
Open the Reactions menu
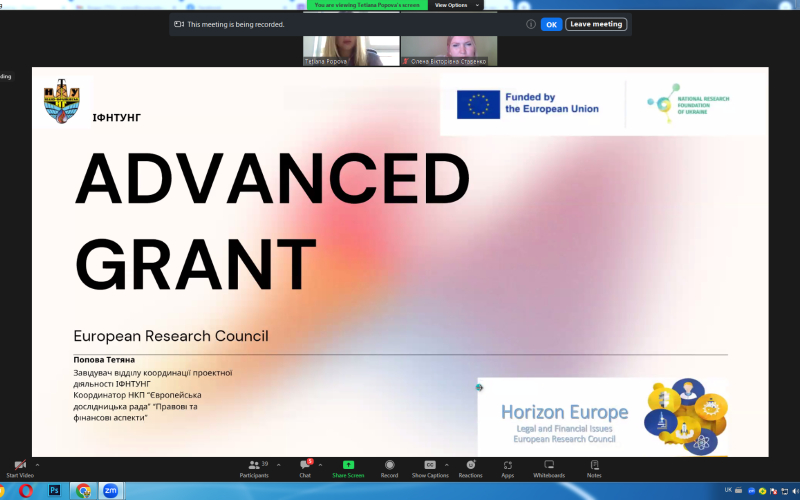(470, 468)
